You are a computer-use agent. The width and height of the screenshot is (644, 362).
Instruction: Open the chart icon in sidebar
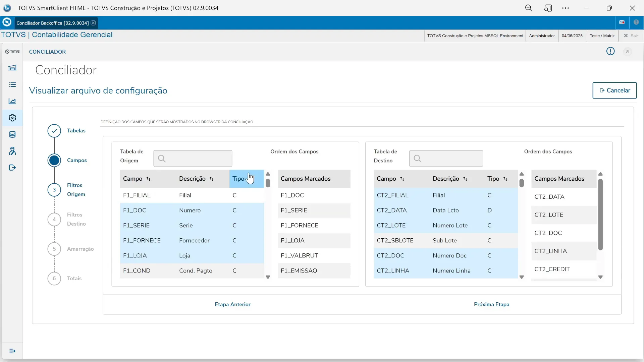(x=12, y=101)
